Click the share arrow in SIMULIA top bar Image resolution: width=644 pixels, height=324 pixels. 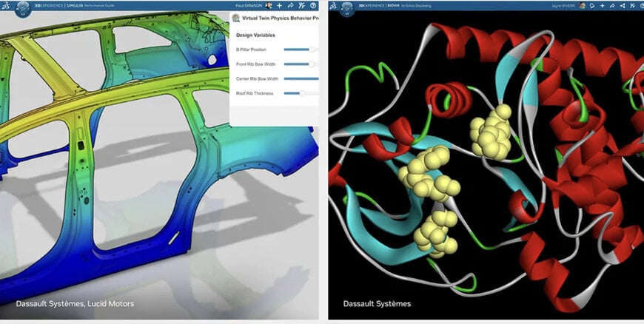tap(290, 5)
